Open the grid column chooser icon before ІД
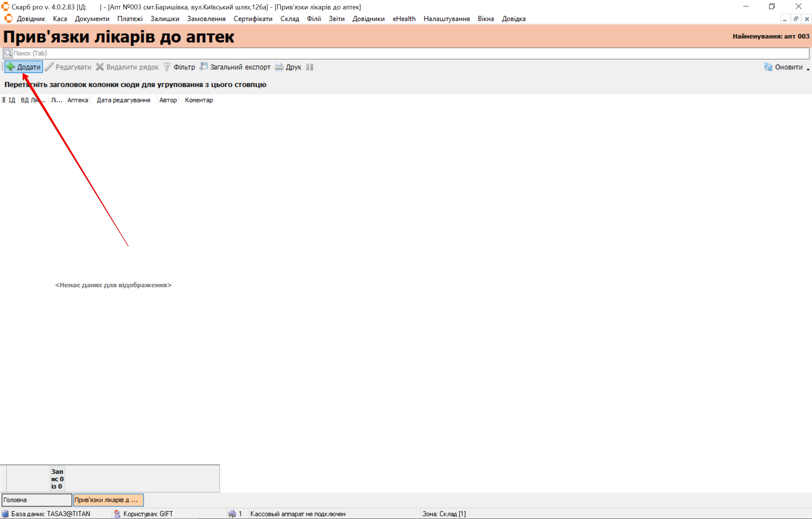812x519 pixels. 3,100
